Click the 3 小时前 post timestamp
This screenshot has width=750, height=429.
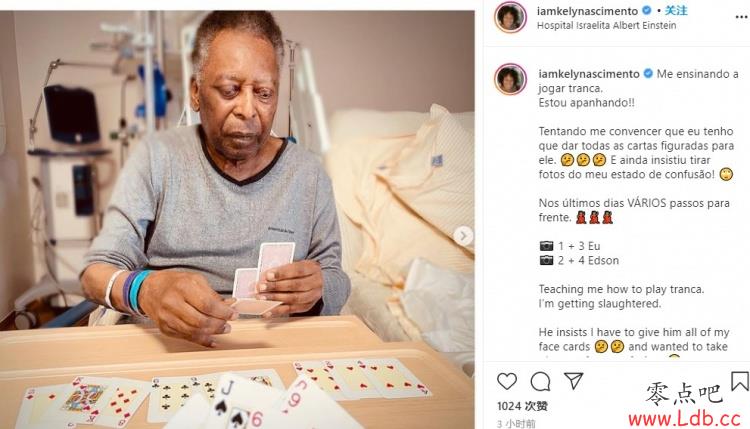point(516,423)
